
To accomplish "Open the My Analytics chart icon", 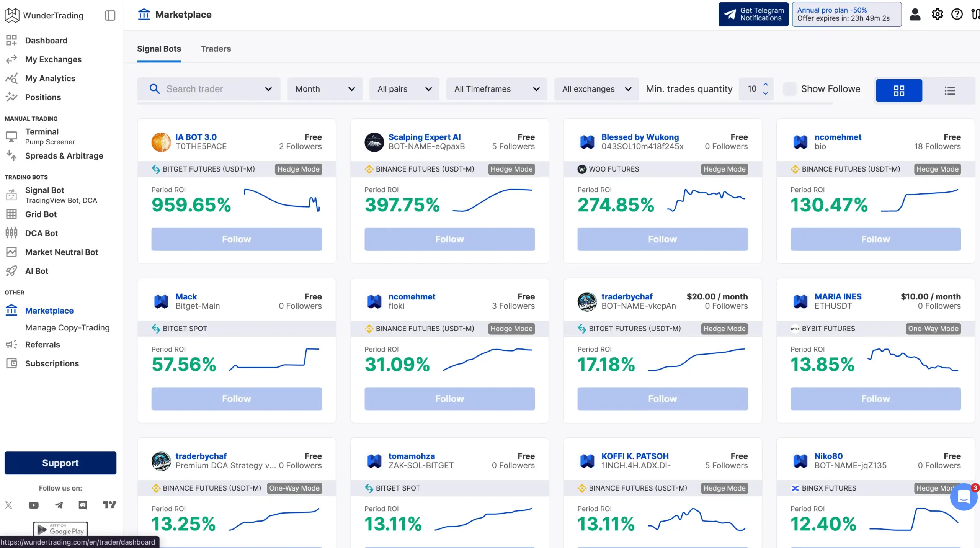I will tap(11, 78).
